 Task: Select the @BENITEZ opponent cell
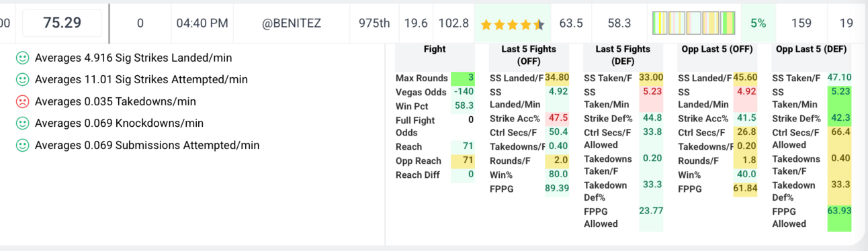(x=291, y=23)
